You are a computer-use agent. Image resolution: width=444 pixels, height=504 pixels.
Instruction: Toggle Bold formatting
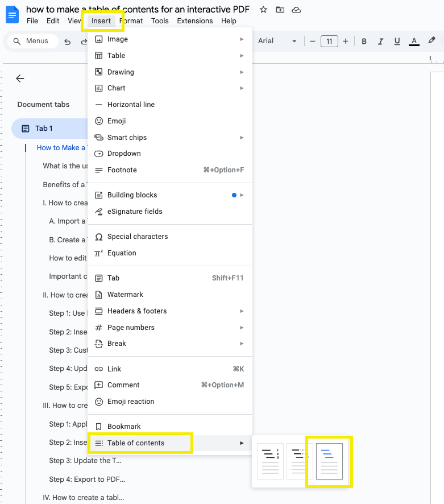coord(364,41)
